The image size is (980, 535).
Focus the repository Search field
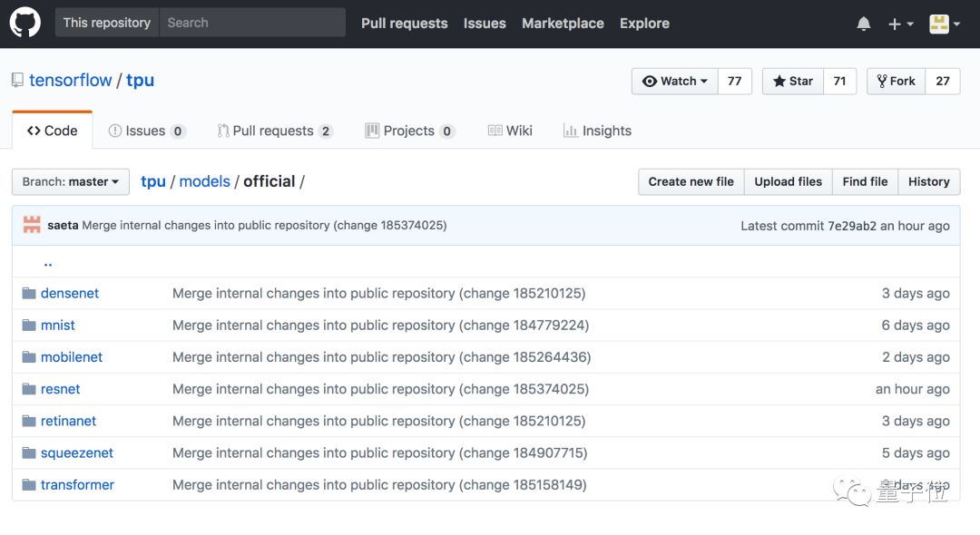point(252,23)
